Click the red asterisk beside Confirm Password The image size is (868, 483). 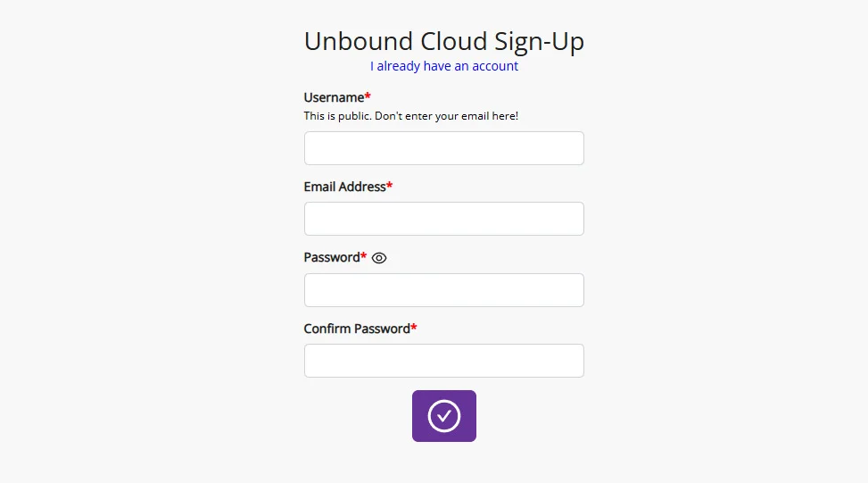414,328
